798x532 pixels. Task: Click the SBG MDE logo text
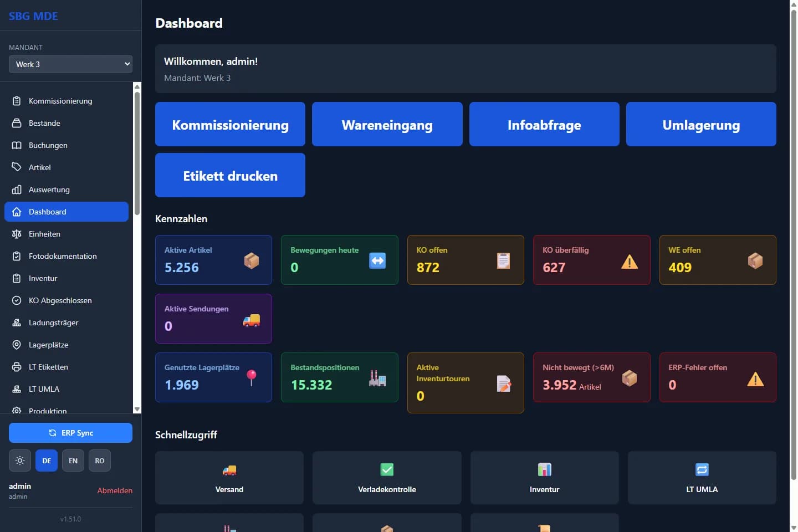point(33,16)
